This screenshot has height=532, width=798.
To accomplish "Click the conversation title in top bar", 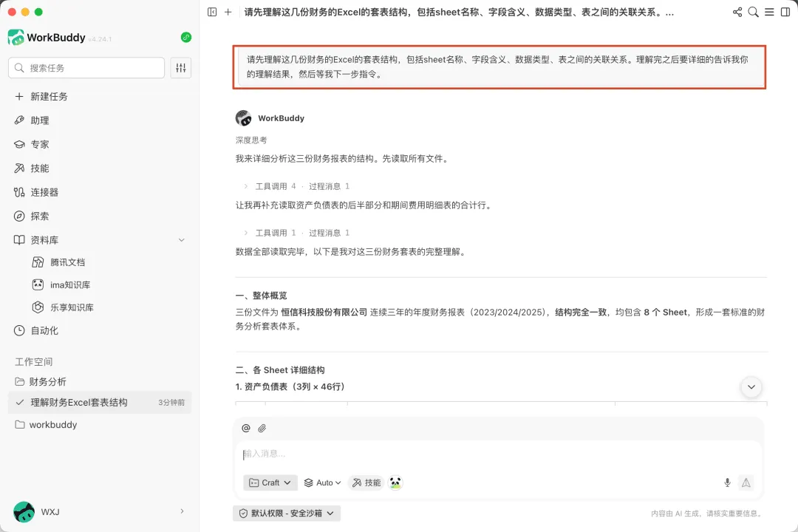I will [459, 13].
